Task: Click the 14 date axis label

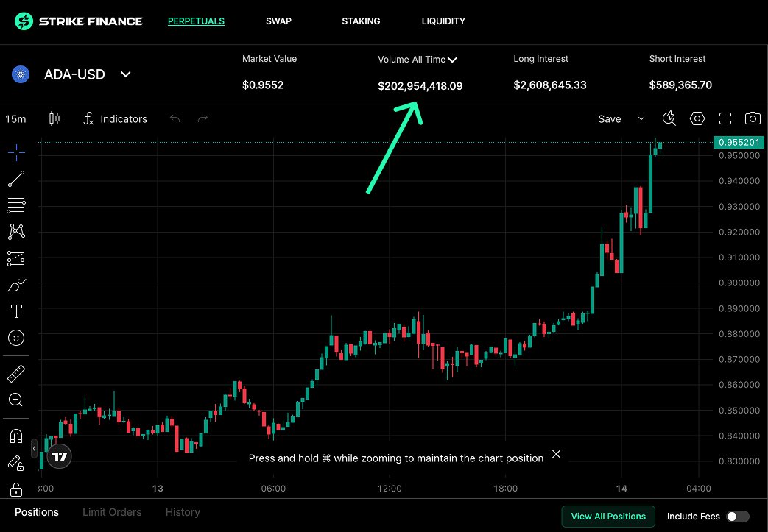Action: (x=621, y=489)
